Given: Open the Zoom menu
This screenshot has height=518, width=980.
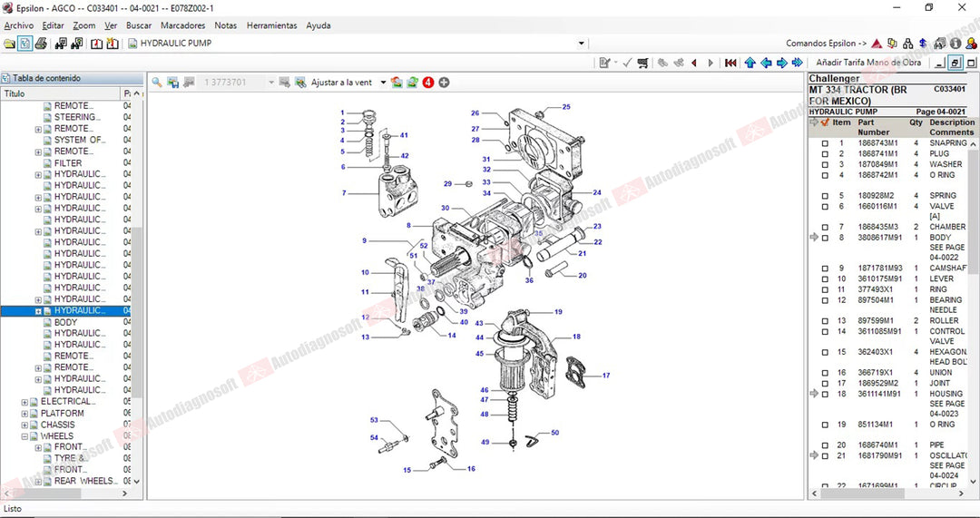Looking at the screenshot, I should [x=83, y=25].
